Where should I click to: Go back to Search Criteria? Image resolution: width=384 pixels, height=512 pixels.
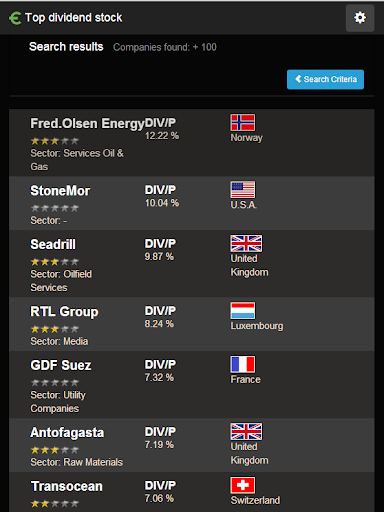(325, 79)
